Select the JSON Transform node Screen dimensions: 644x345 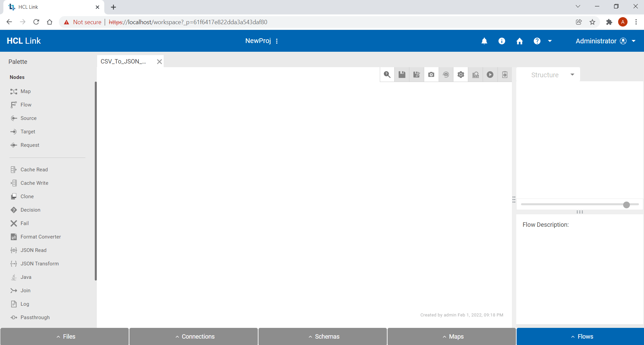click(39, 263)
